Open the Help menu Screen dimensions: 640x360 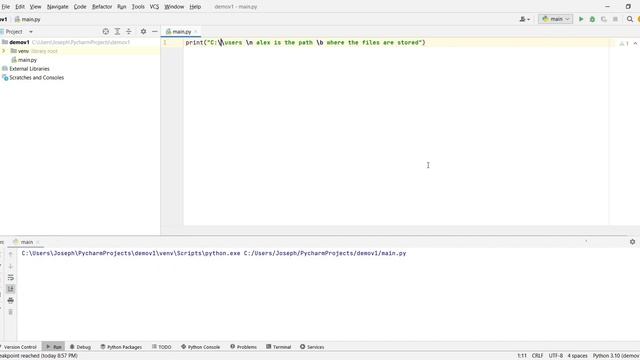(195, 7)
